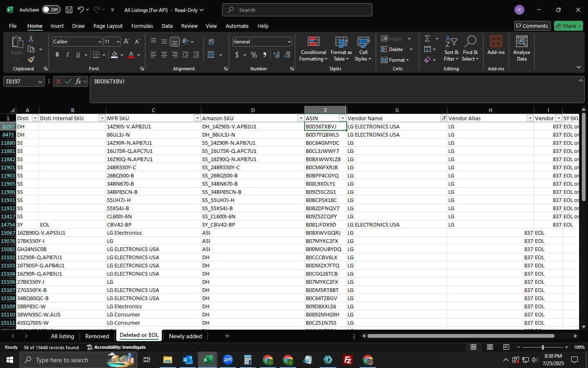Open the Add-ins icon

(x=496, y=45)
